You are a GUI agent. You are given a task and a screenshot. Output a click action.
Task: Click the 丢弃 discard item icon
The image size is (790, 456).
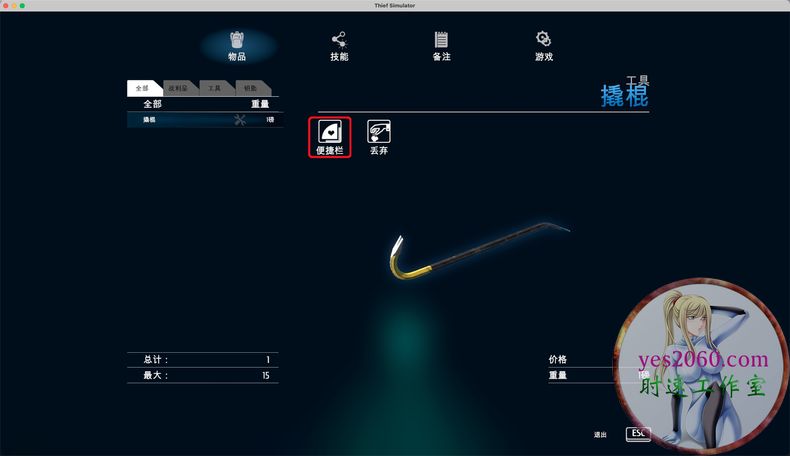pos(379,132)
